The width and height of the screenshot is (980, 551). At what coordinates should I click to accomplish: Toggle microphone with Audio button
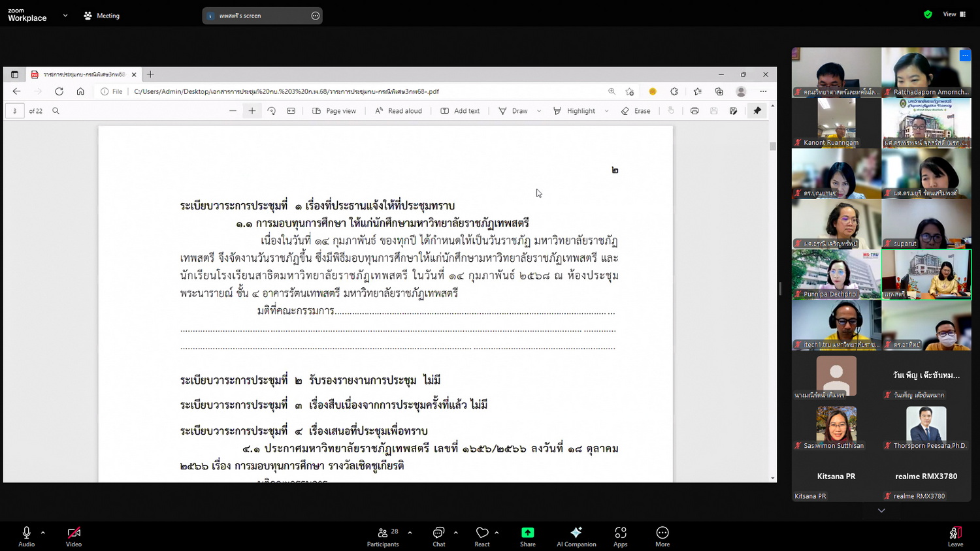pos(27,537)
